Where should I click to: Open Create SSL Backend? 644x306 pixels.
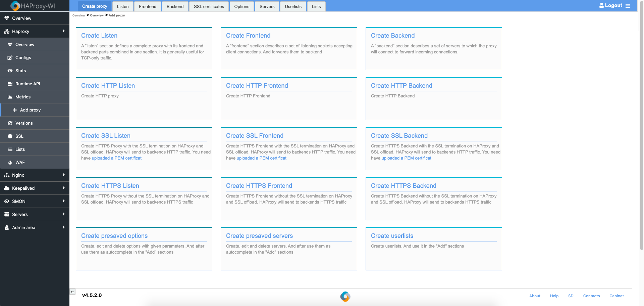coord(399,136)
